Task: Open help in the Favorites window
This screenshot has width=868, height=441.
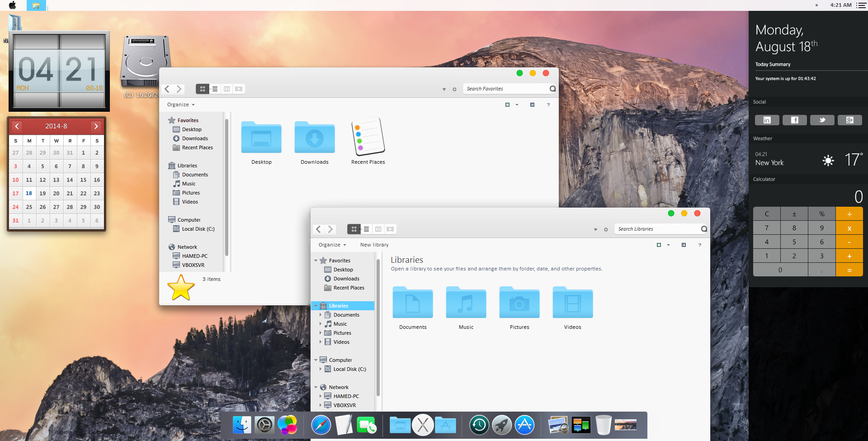Action: 548,104
